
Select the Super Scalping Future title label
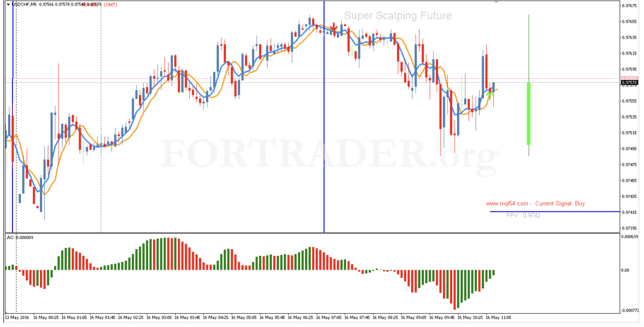click(397, 16)
